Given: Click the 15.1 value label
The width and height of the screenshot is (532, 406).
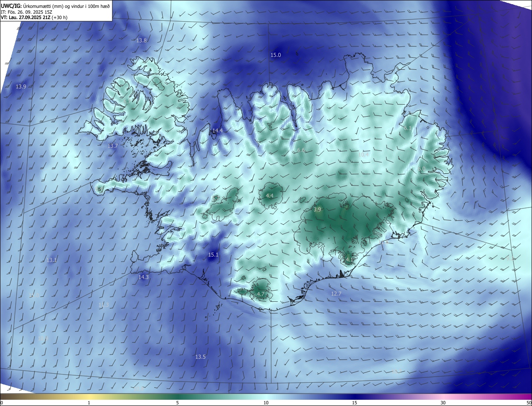Looking at the screenshot, I should coord(213,254).
